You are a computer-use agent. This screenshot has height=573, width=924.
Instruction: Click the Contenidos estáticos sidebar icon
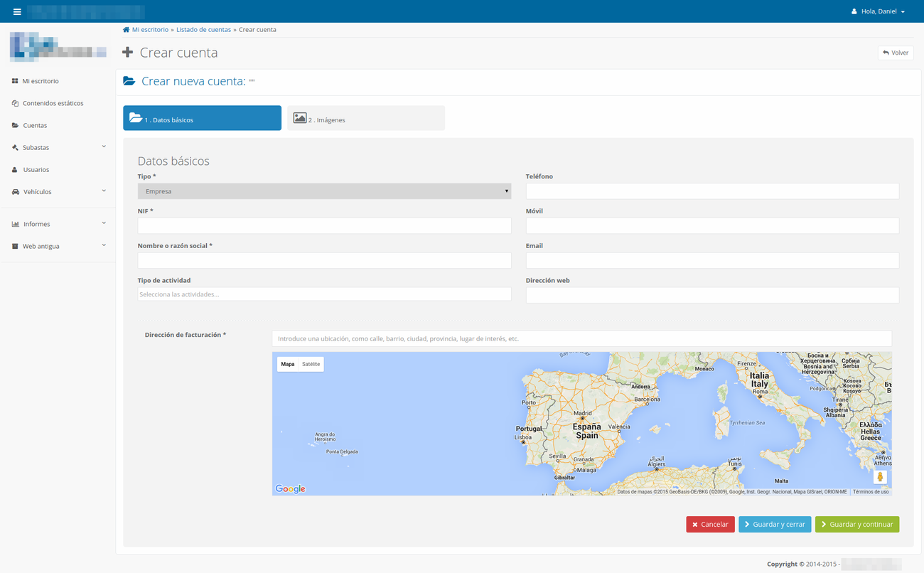15,103
